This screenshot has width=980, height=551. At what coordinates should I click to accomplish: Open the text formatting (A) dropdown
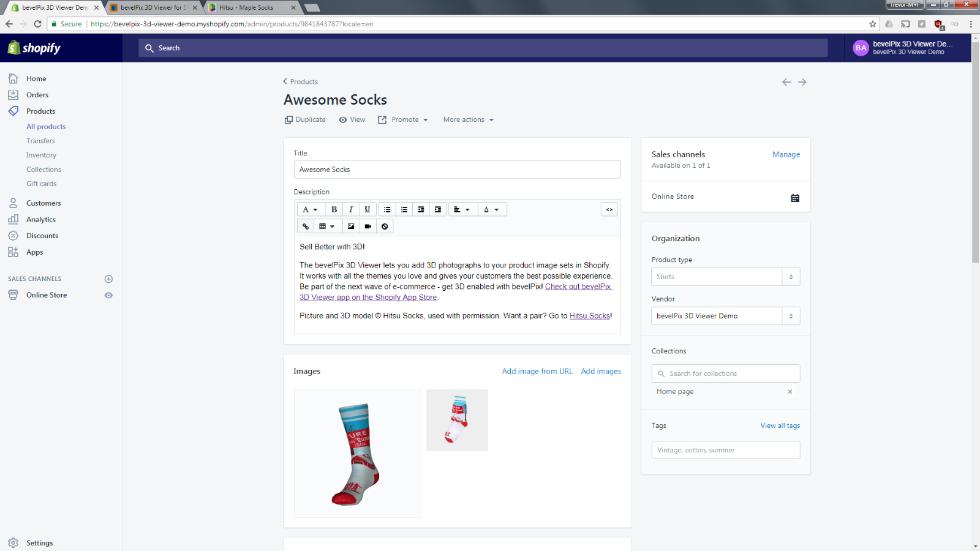tap(311, 209)
